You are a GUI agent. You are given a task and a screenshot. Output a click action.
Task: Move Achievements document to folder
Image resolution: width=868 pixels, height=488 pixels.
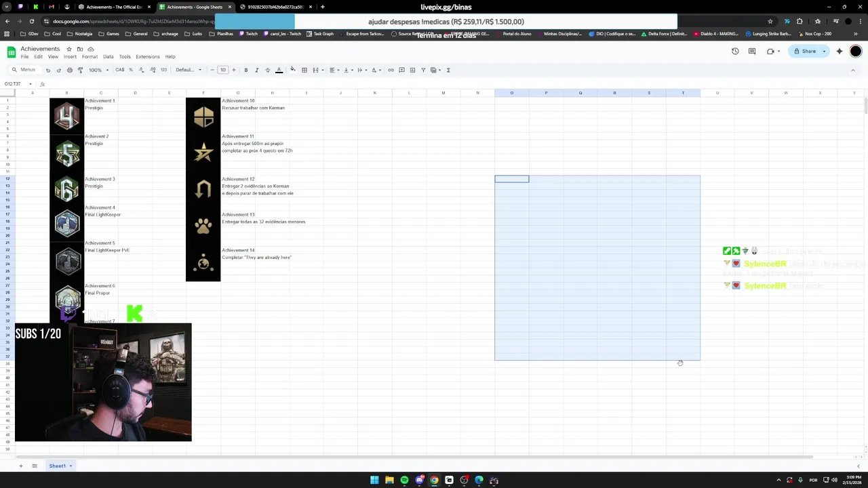(x=80, y=49)
